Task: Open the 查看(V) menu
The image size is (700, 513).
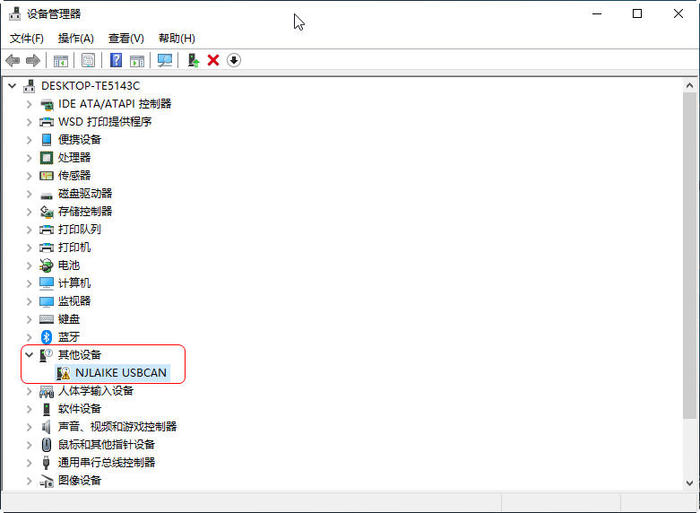Action: click(126, 38)
